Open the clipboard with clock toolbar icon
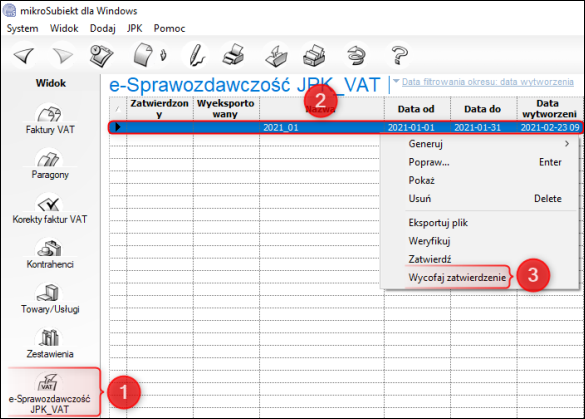The image size is (585, 419). (101, 56)
